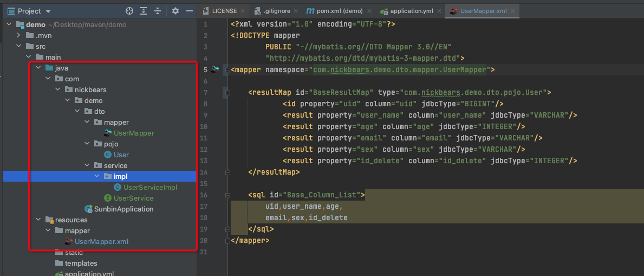Screen dimensions: 644x276
Task: Click the MyBatis bird gutter icon on line 5
Action: pos(214,69)
